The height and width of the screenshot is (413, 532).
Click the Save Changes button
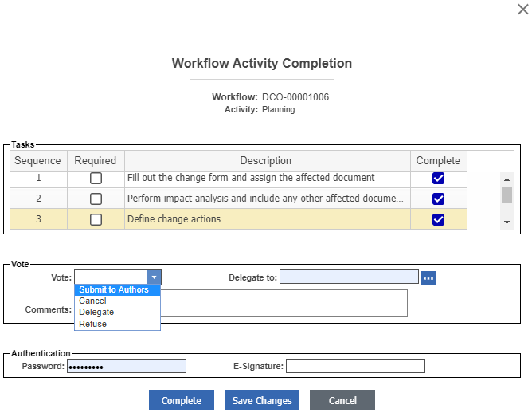(x=261, y=400)
